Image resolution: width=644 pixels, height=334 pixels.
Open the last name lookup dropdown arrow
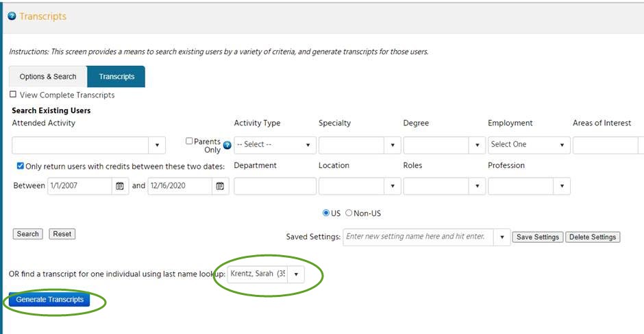click(296, 274)
